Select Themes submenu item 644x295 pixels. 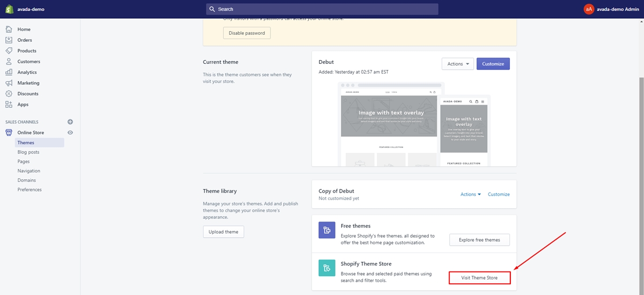pyautogui.click(x=40, y=143)
